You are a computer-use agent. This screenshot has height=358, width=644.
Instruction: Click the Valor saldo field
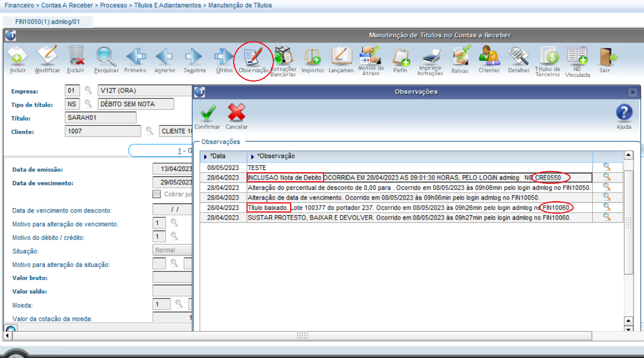(172, 291)
